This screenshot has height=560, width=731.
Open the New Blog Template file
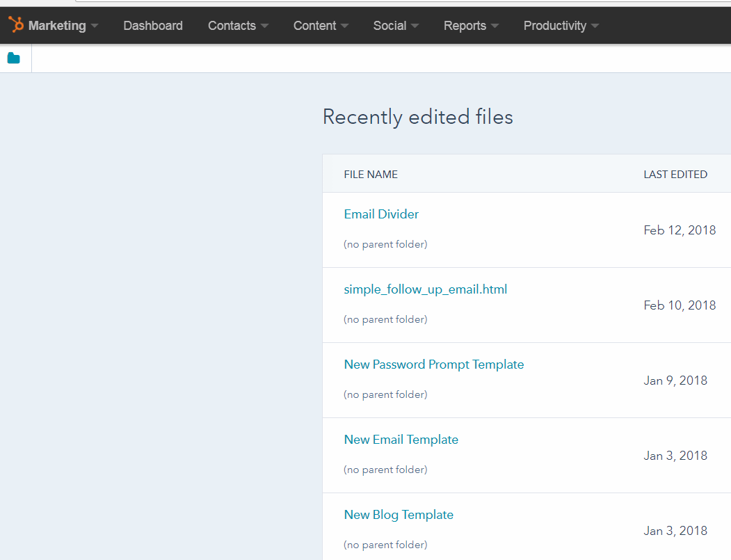coord(399,515)
